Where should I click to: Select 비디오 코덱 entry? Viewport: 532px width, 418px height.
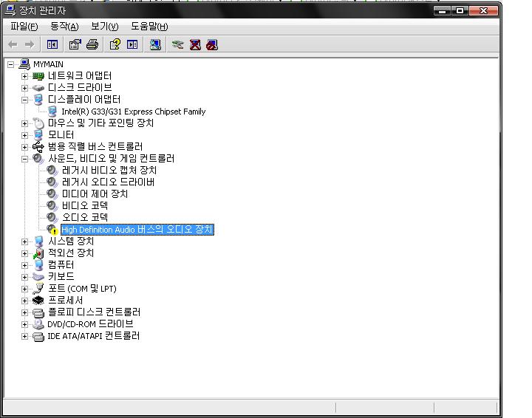click(x=85, y=206)
